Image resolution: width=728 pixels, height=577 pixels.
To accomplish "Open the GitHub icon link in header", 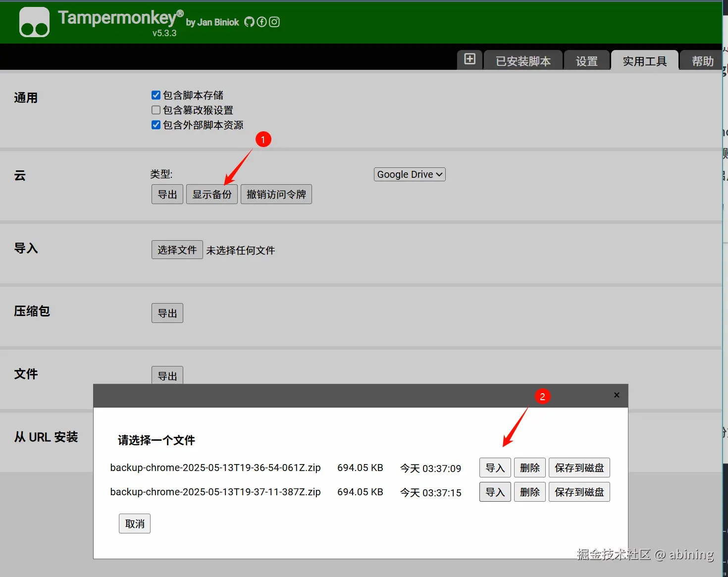I will click(249, 22).
